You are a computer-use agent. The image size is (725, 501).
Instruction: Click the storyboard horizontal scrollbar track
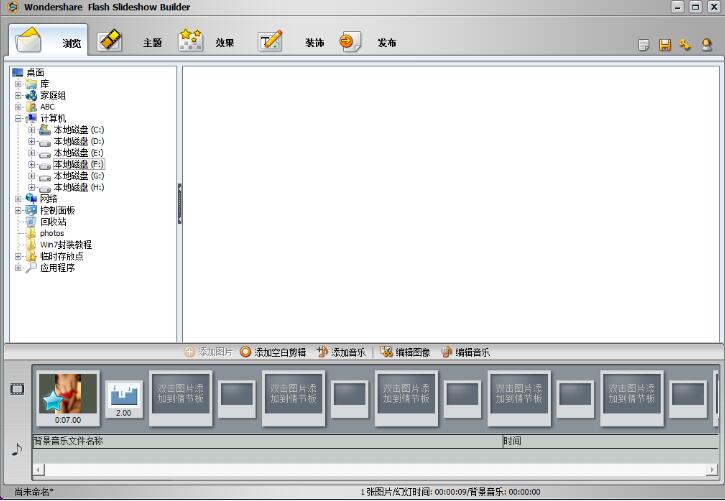pos(400,469)
